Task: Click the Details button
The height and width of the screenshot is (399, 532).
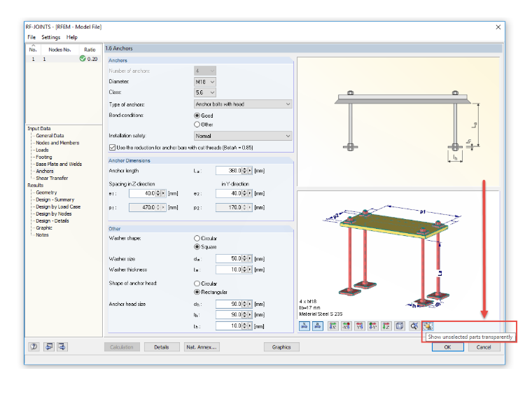Action: click(162, 347)
